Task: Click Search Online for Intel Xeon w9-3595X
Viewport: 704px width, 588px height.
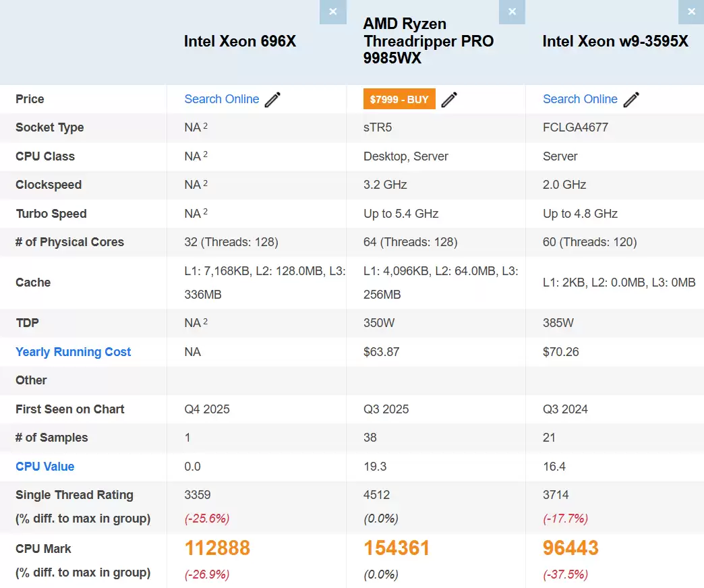Action: point(581,99)
